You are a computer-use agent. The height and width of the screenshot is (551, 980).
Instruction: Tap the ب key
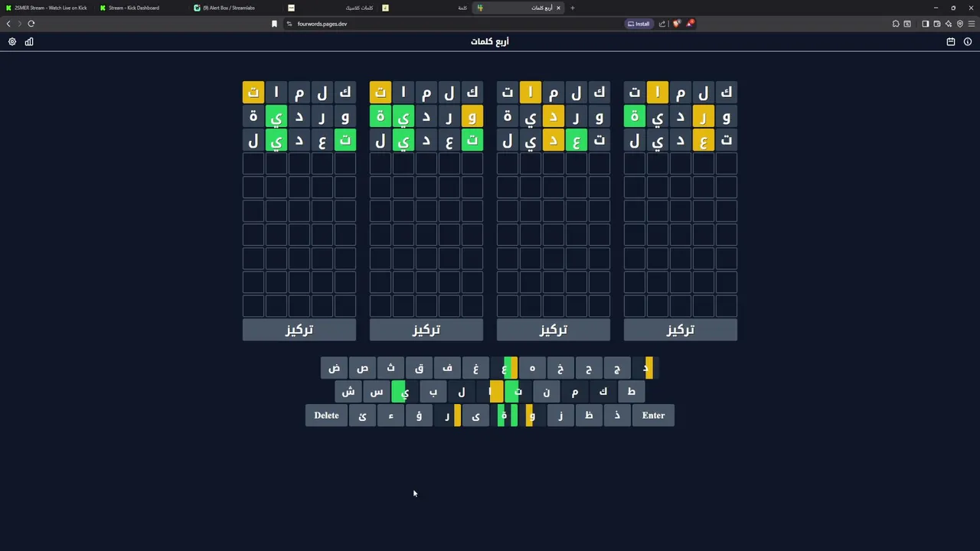pos(433,392)
